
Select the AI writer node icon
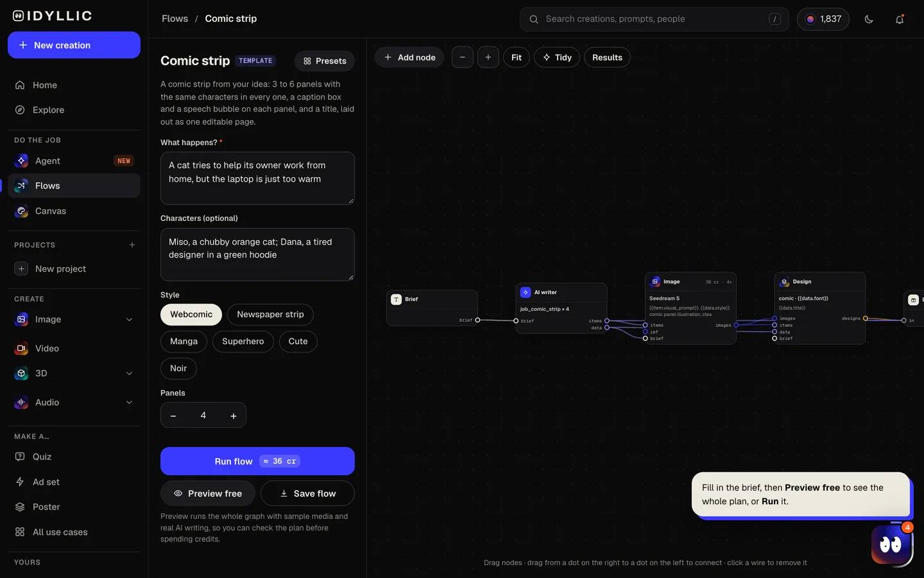click(x=526, y=292)
